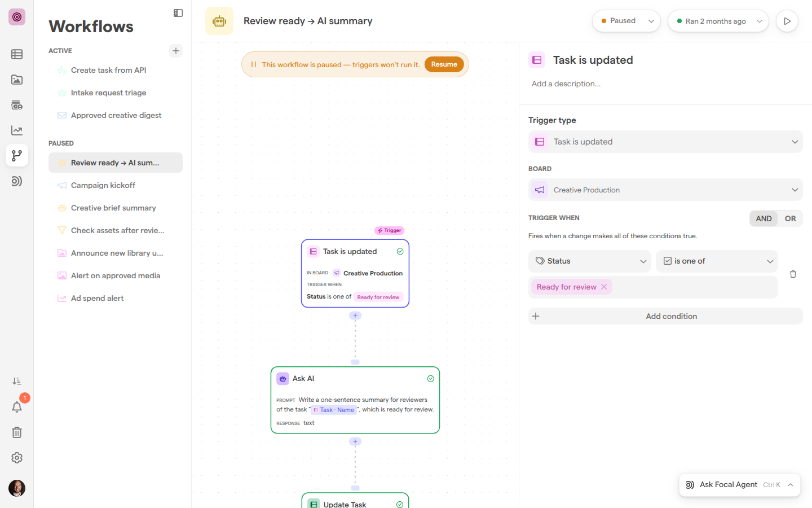
Task: Open the tables view in left rail
Action: coord(17,54)
